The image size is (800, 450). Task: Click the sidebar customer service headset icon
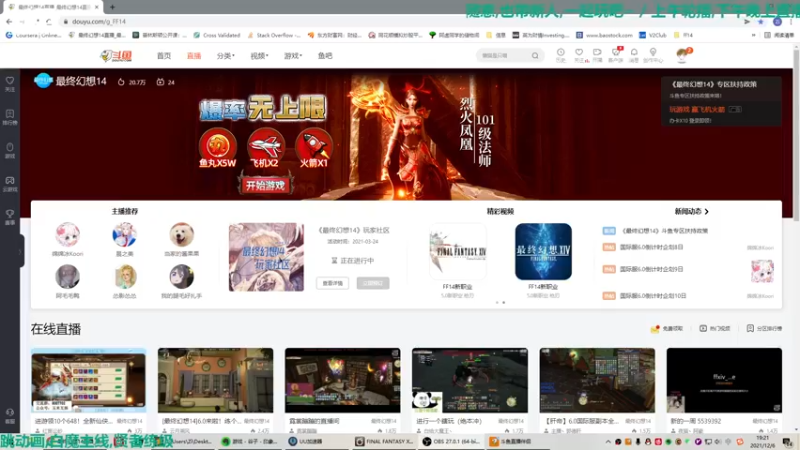(10, 416)
